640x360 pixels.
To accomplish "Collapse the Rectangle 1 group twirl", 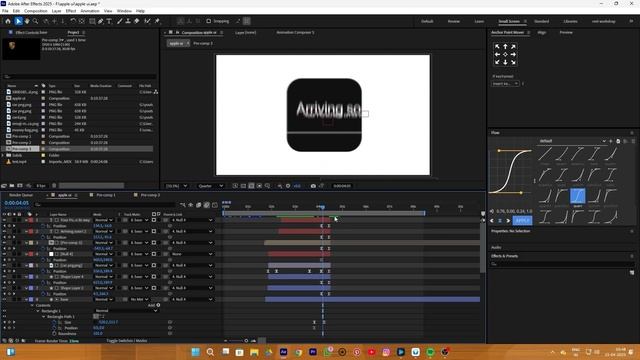I will [x=38, y=311].
